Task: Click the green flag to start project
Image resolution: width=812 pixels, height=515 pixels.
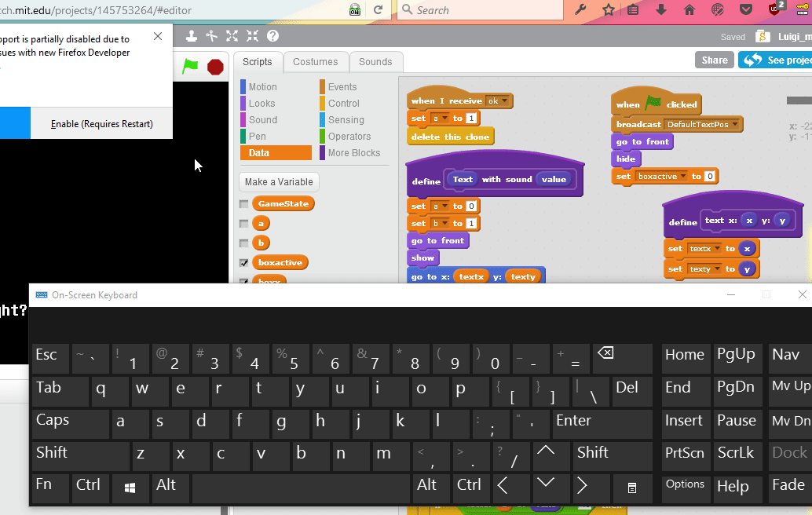Action: click(190, 67)
